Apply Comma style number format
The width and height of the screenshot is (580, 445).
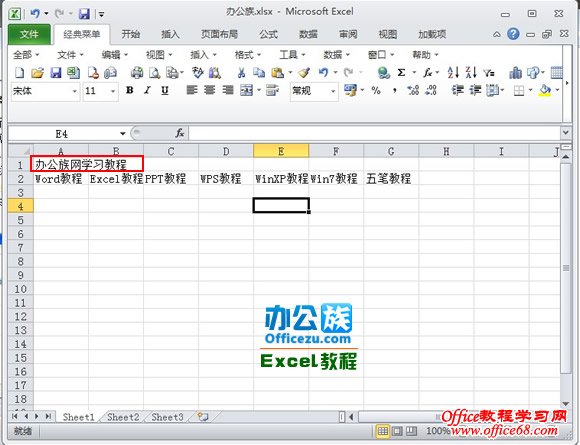(x=395, y=90)
